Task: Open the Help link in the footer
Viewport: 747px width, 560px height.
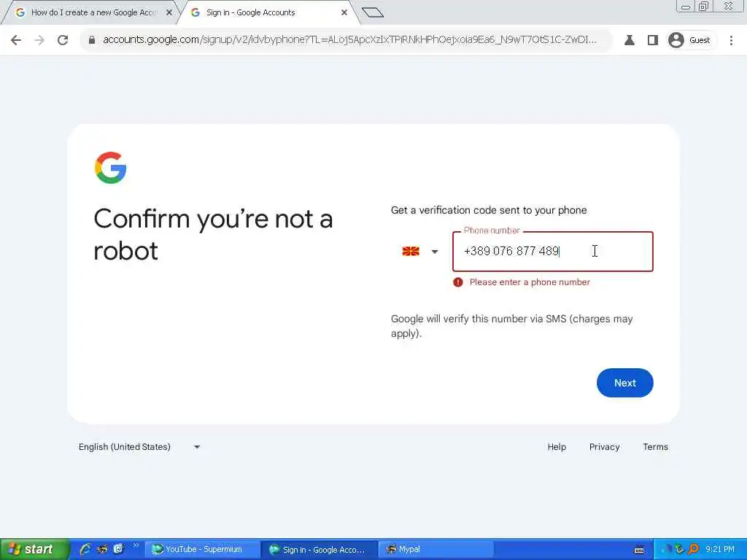Action: click(x=557, y=447)
